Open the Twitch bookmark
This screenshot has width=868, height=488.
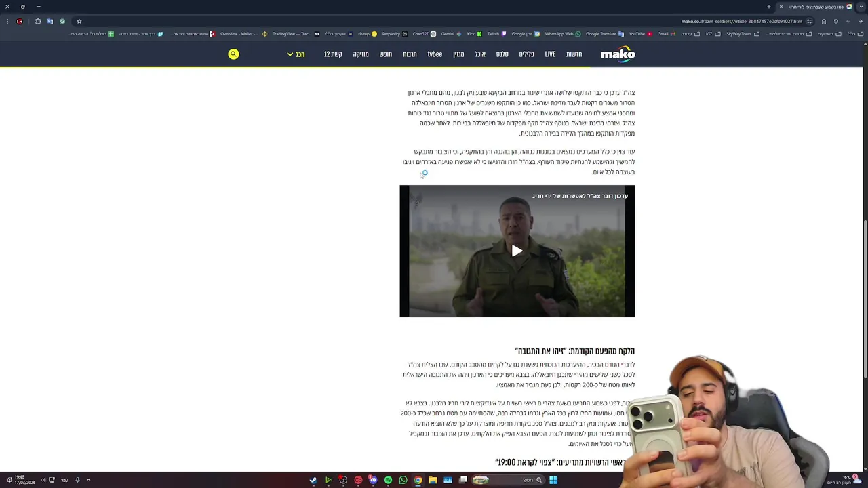[497, 33]
